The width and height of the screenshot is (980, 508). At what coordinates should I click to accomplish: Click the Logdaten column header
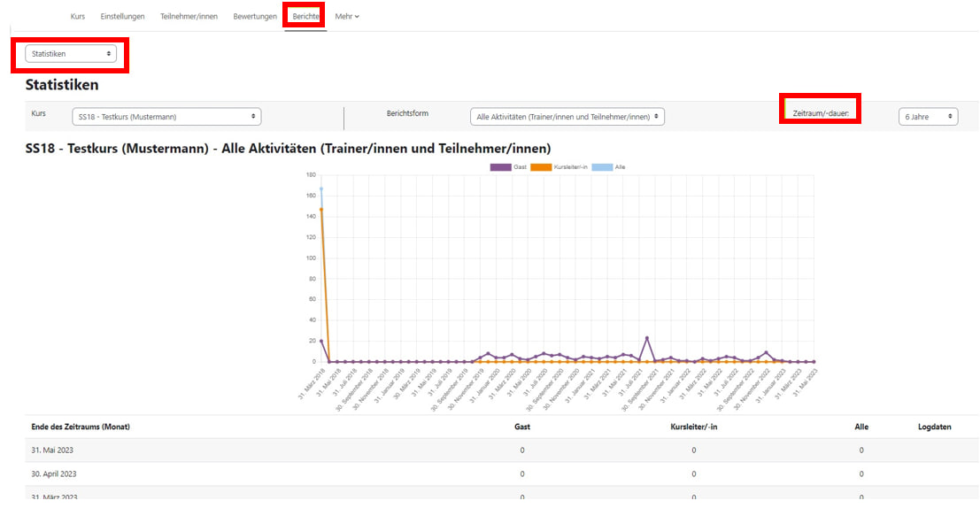tap(934, 427)
